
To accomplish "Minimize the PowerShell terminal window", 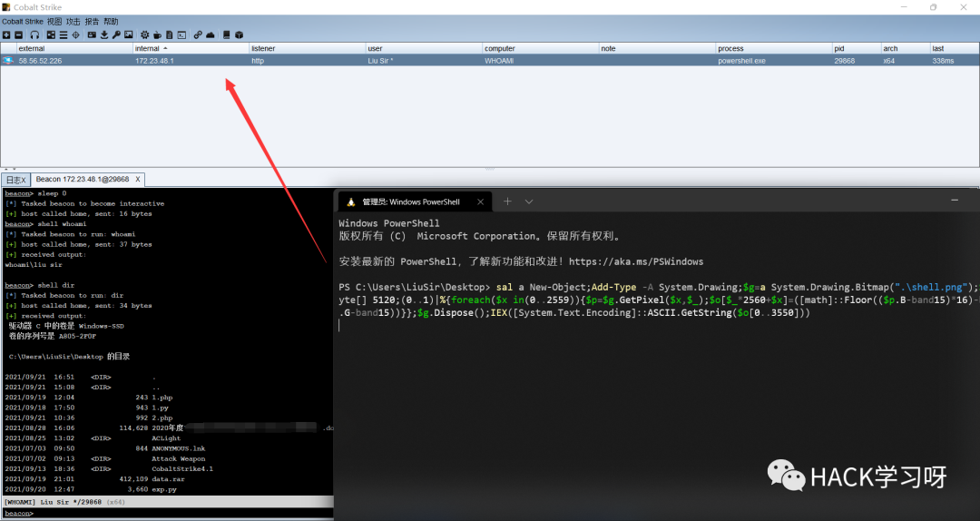I will [955, 201].
